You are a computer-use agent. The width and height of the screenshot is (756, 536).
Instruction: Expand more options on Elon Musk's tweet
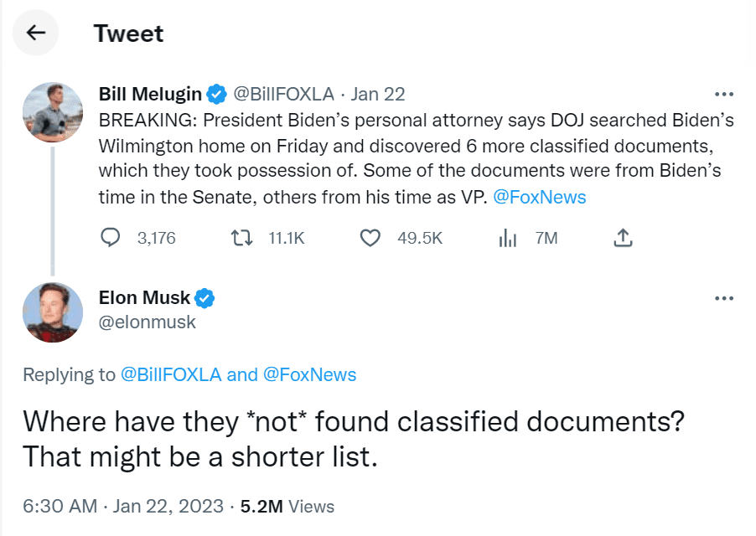(722, 298)
